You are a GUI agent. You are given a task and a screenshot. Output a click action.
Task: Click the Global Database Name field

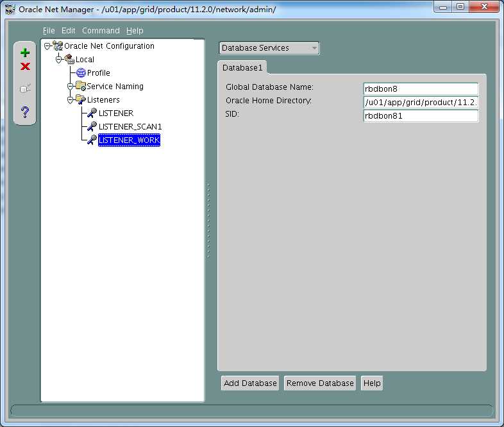[421, 89]
